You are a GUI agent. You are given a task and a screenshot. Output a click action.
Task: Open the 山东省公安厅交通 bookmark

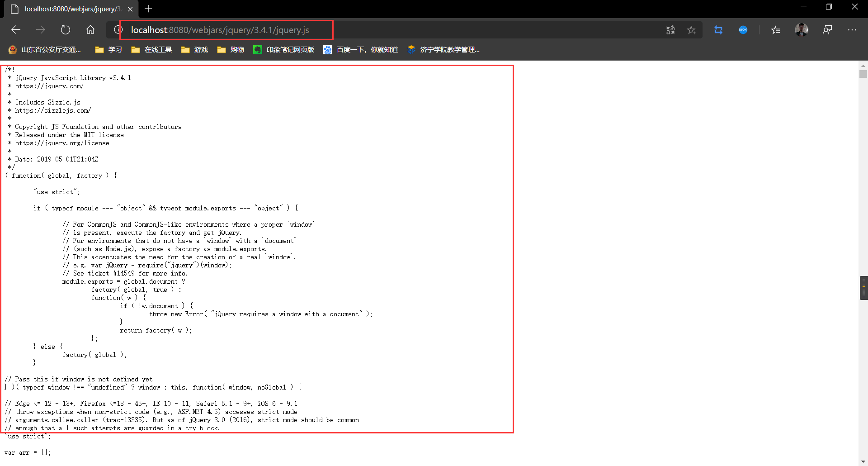[45, 50]
